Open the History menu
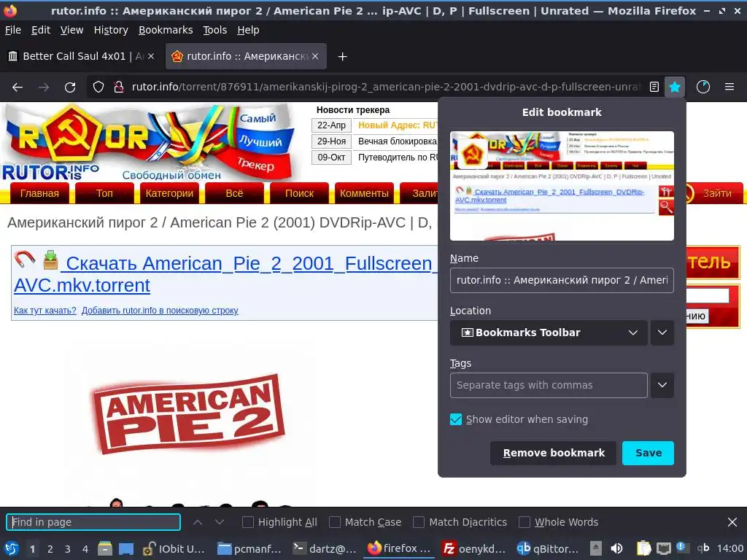747x560 pixels. point(111,30)
